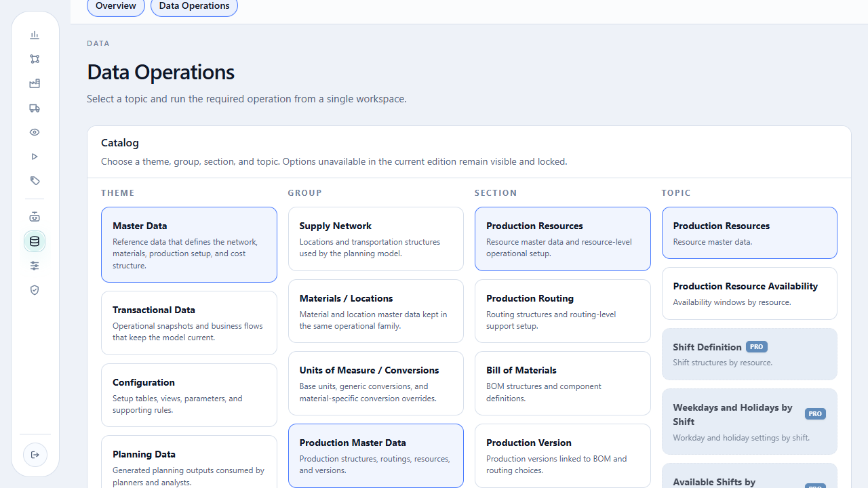The image size is (868, 488).
Task: Open the factory production sidebar icon
Action: point(35,83)
